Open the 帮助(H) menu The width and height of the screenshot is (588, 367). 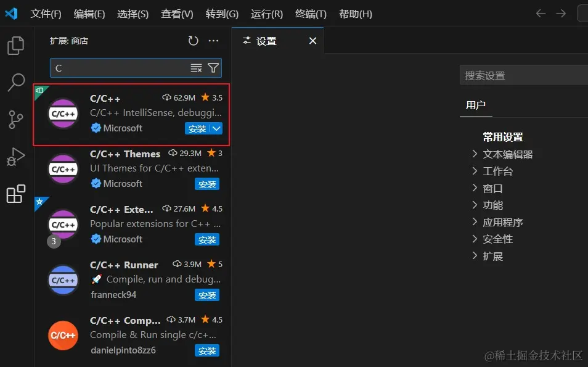coord(355,14)
